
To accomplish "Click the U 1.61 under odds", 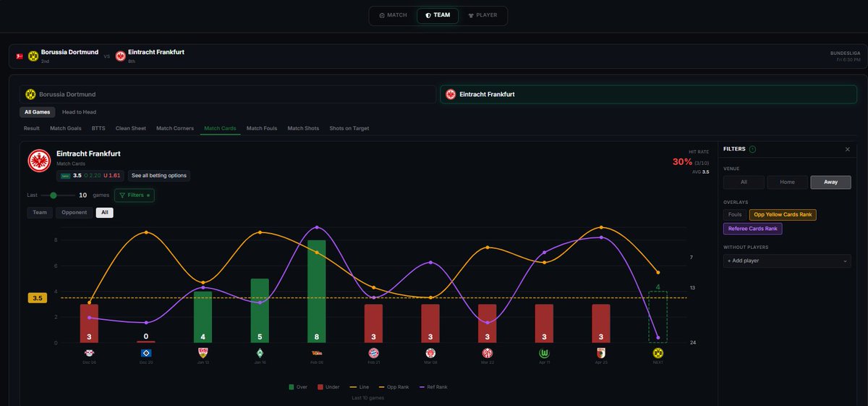I will tap(111, 176).
